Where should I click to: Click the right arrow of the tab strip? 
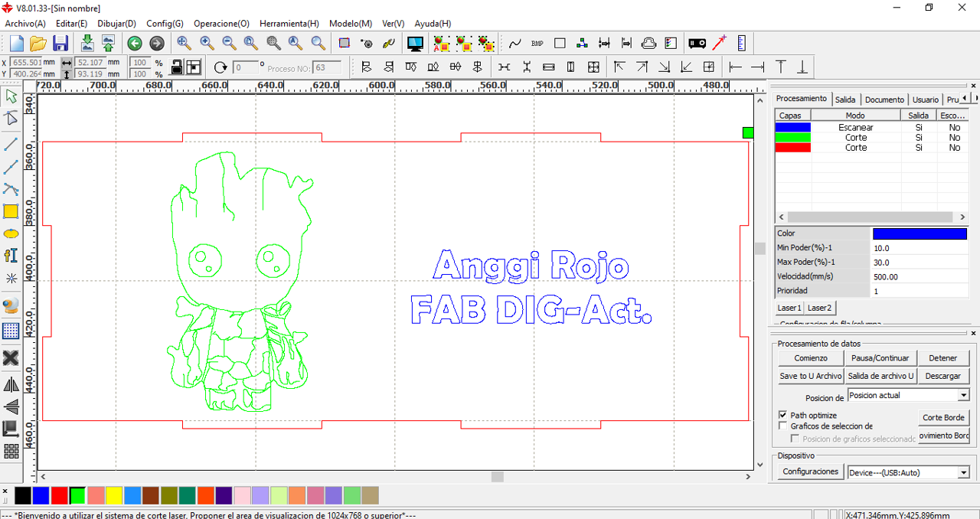[975, 98]
